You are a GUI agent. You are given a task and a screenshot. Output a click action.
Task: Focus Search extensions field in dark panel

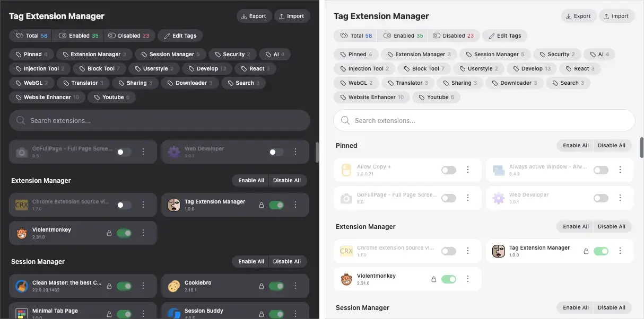160,120
